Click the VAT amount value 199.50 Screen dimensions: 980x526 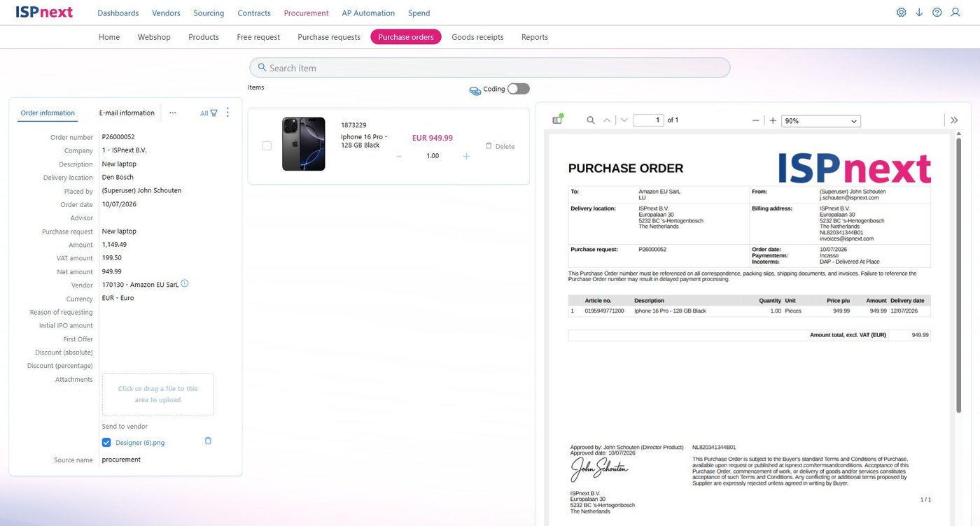pyautogui.click(x=111, y=258)
